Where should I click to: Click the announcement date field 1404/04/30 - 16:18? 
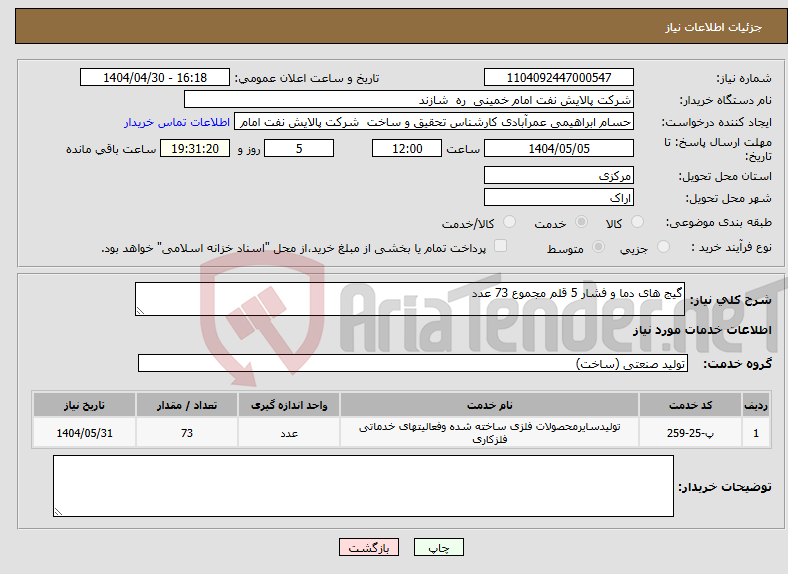[x=155, y=77]
